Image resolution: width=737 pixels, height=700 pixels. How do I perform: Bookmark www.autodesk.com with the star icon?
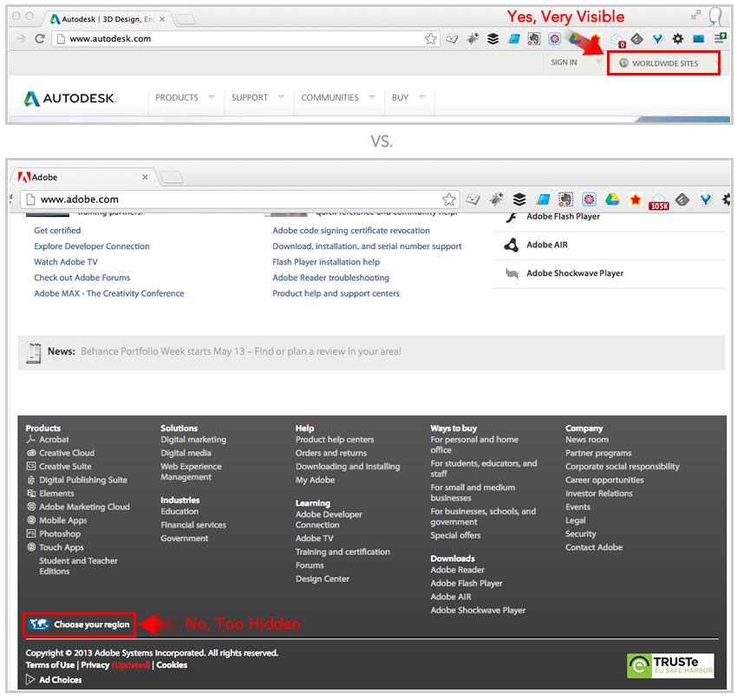click(431, 38)
